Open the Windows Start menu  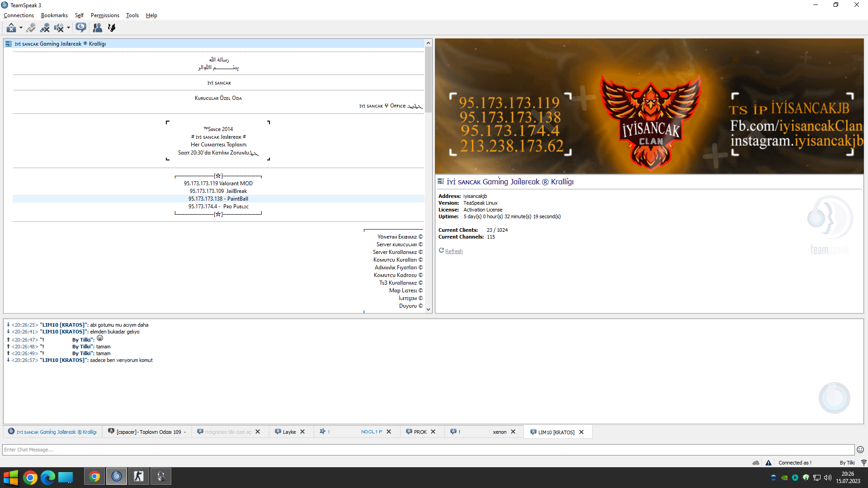(x=10, y=477)
